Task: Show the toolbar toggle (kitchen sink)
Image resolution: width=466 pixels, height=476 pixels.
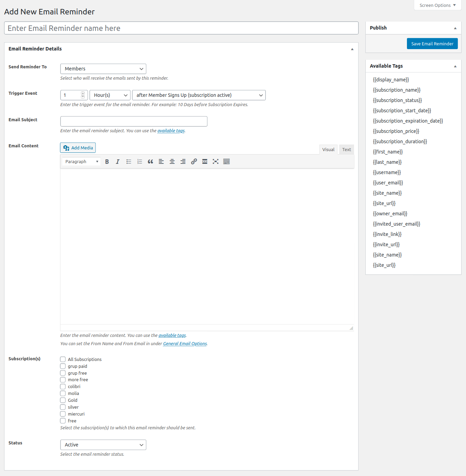Action: pos(227,161)
